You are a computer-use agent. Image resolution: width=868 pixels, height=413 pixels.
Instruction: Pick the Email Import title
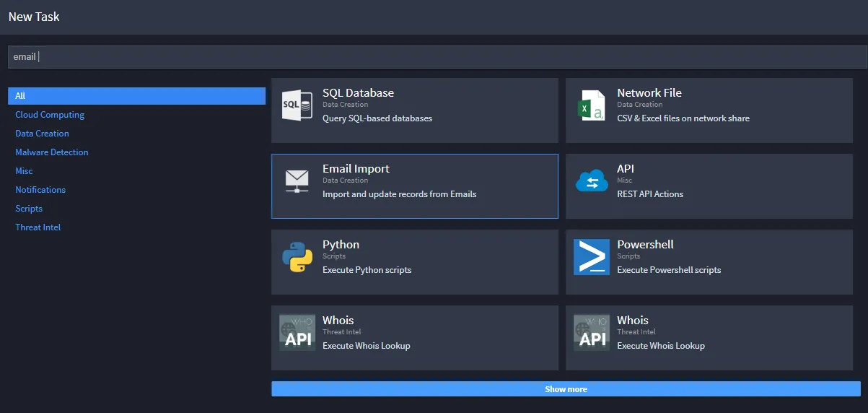(356, 169)
